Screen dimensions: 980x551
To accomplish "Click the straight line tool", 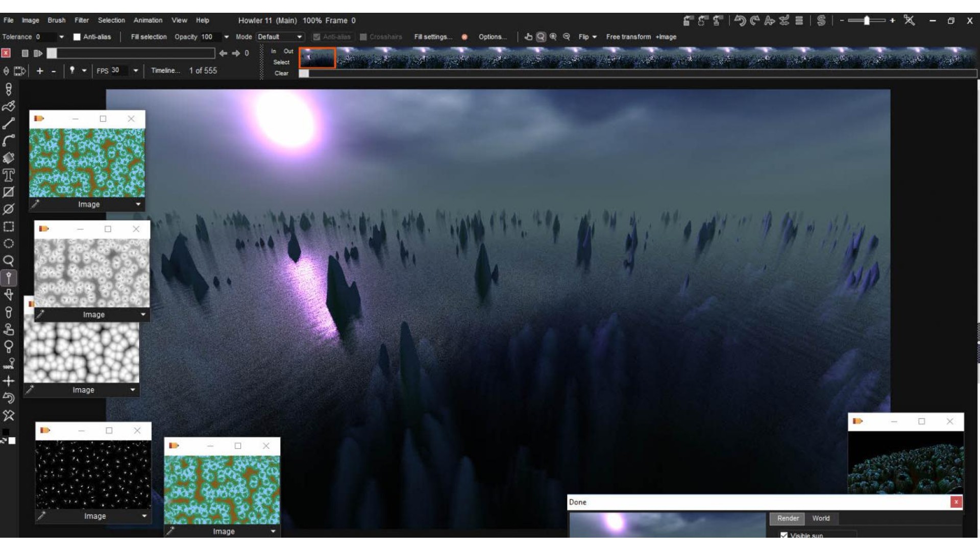I will [9, 123].
